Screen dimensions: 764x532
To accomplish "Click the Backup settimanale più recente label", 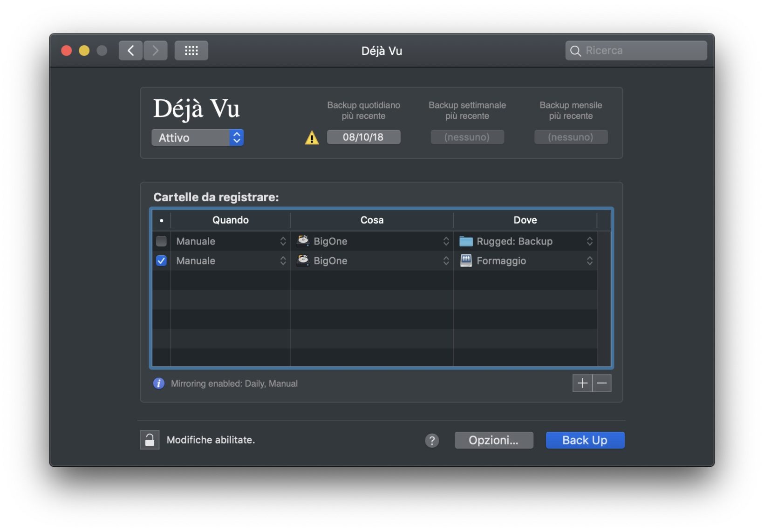I will [467, 110].
